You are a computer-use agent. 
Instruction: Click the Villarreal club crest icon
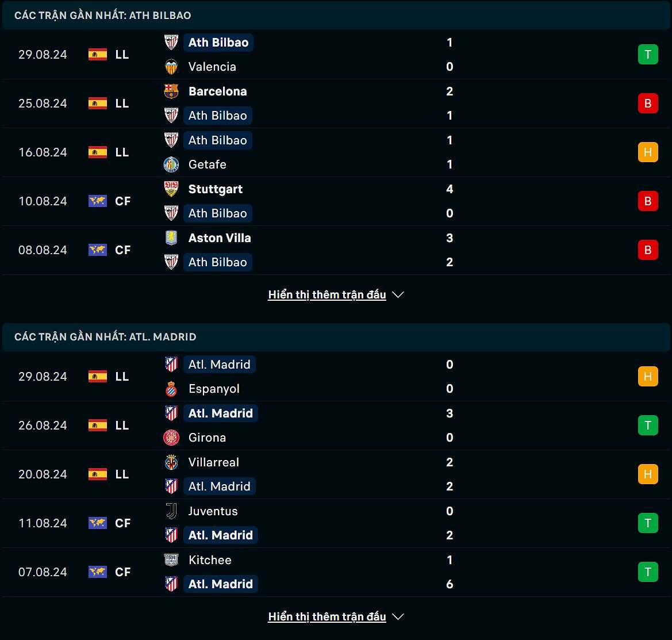[x=171, y=462]
